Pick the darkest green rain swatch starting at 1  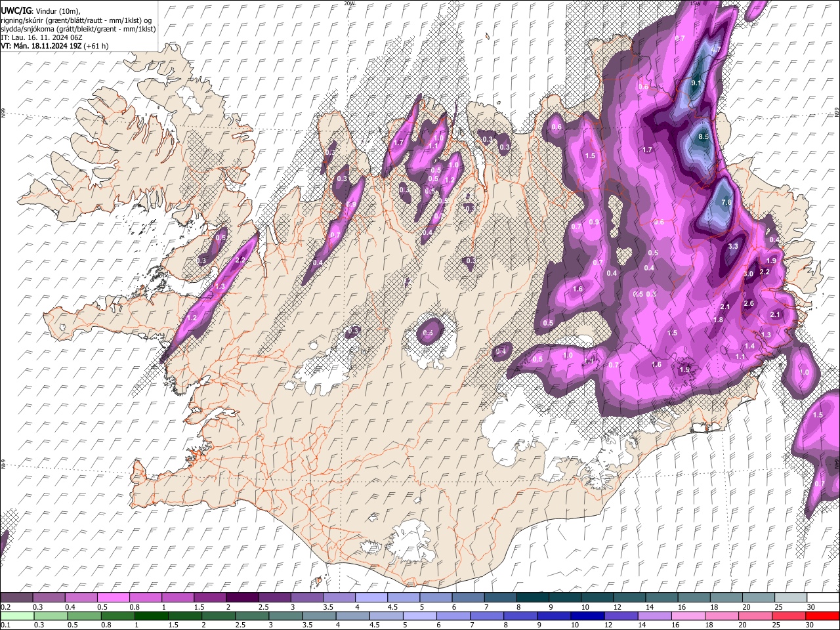click(151, 616)
